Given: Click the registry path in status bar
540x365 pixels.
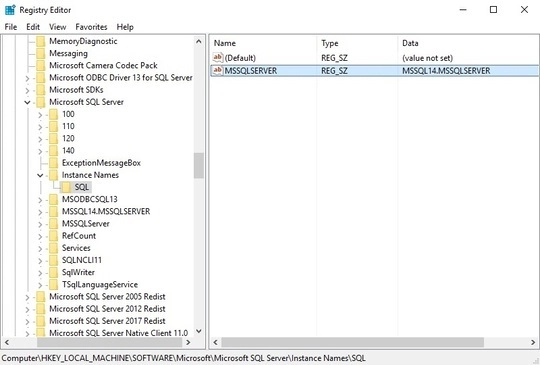Looking at the screenshot, I should tap(184, 358).
